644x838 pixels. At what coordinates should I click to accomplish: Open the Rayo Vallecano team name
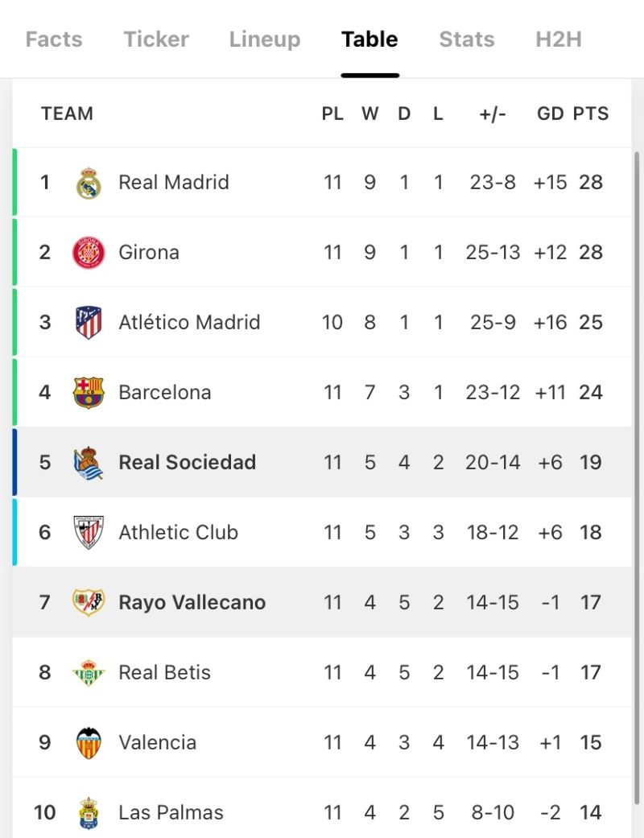coord(192,602)
